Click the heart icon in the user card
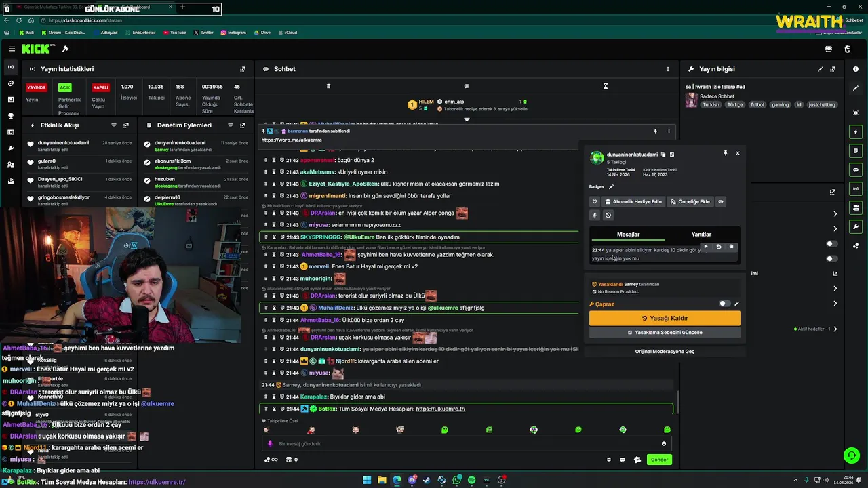The image size is (868, 488). tap(595, 201)
